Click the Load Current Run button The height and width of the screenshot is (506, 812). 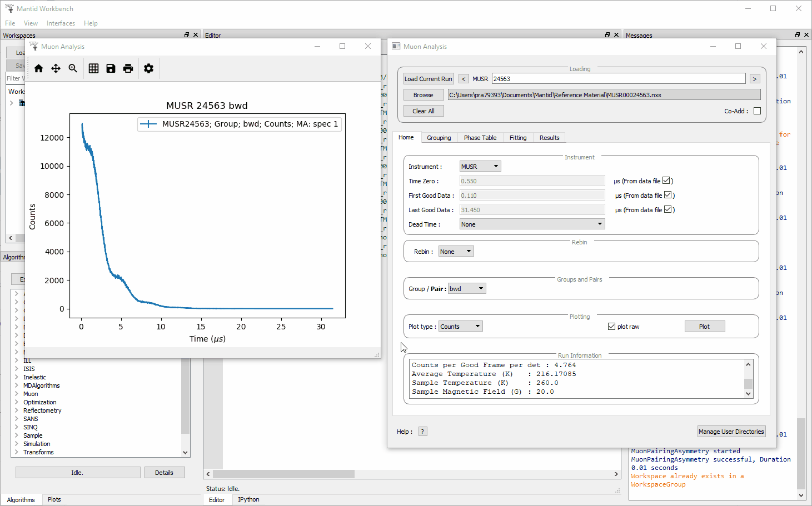(x=429, y=79)
